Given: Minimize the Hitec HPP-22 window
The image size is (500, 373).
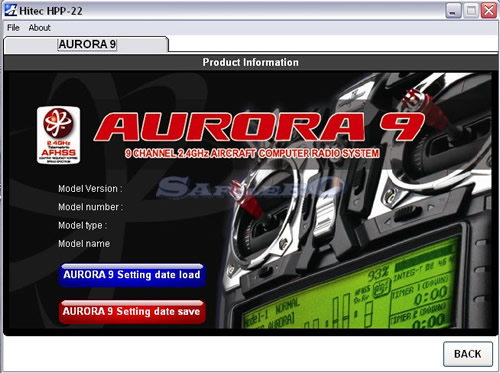Looking at the screenshot, I should [453, 11].
